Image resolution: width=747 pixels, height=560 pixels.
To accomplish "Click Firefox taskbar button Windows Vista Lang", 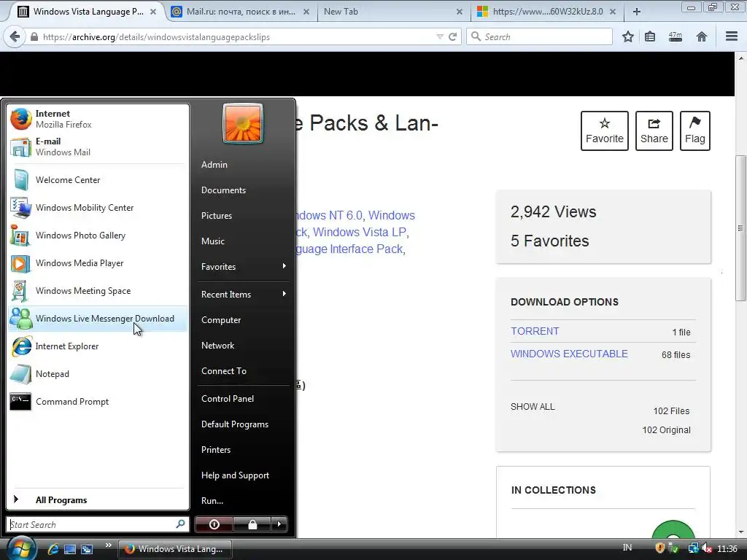I will click(x=174, y=549).
